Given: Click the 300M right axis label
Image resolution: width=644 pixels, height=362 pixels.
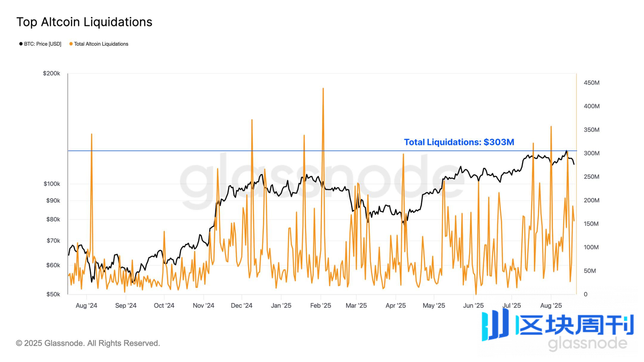Looking at the screenshot, I should [x=592, y=153].
